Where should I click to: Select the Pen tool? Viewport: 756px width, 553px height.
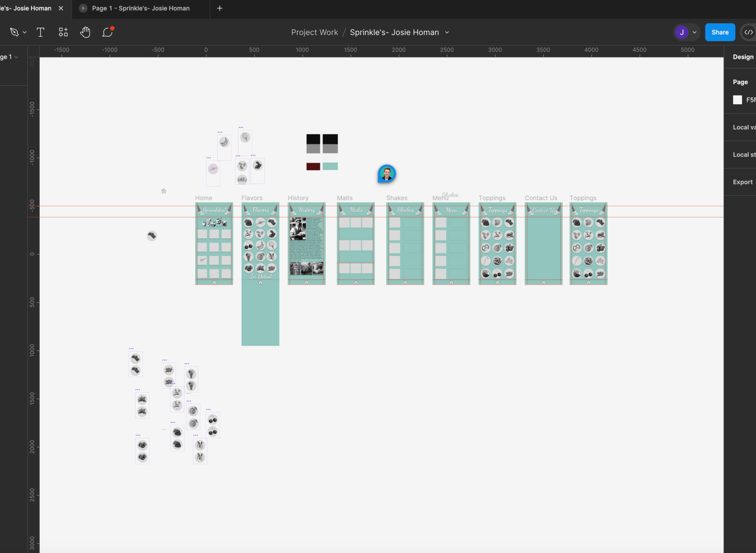pos(14,32)
